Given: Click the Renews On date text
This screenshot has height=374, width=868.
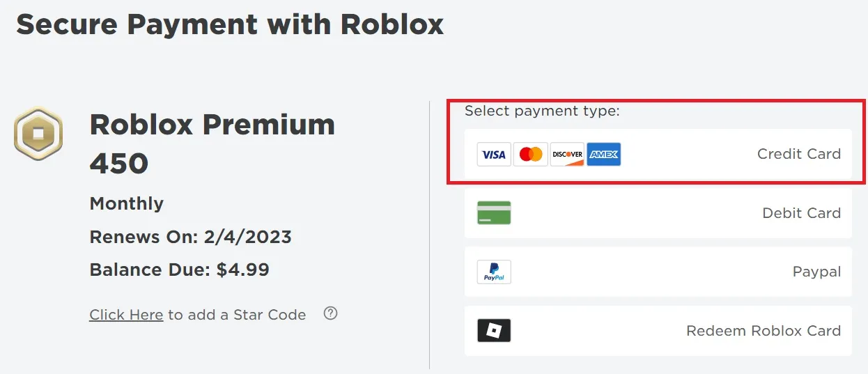Looking at the screenshot, I should (x=191, y=237).
